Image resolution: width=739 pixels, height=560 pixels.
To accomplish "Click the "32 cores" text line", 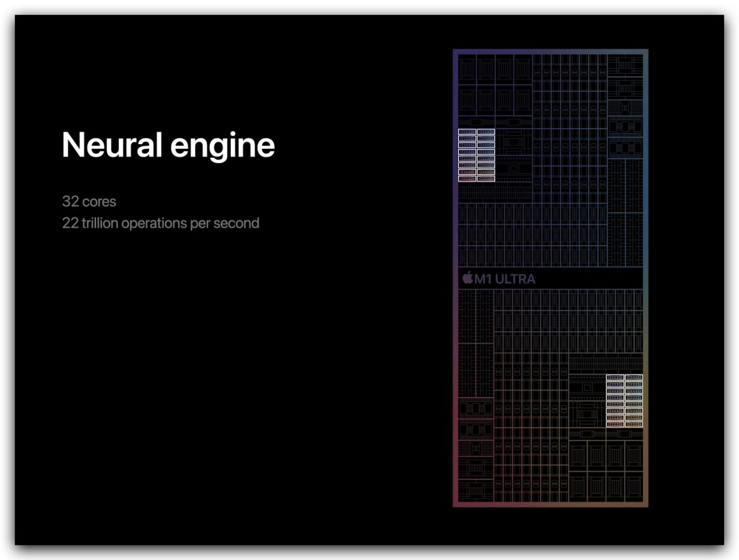I will tap(89, 201).
